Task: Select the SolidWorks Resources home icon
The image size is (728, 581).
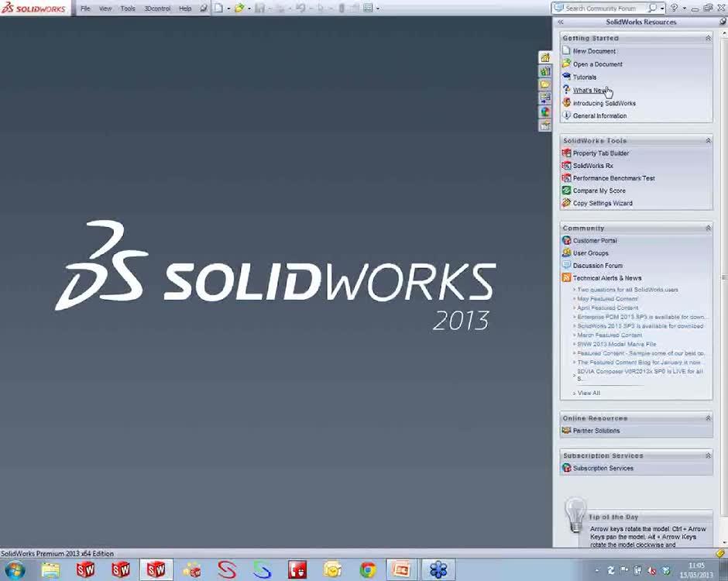Action: pos(545,57)
